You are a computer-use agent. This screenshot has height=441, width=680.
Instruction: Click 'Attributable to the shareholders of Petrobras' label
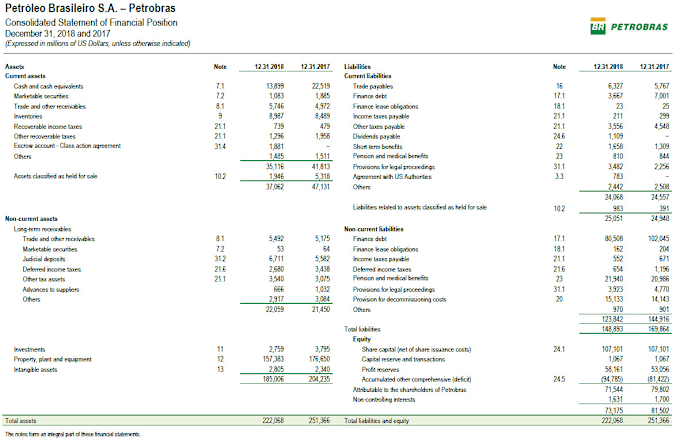(409, 390)
